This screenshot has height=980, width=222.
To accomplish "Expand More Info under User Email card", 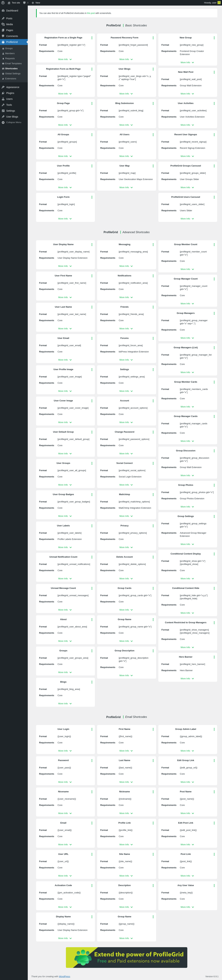I will 65,360.
